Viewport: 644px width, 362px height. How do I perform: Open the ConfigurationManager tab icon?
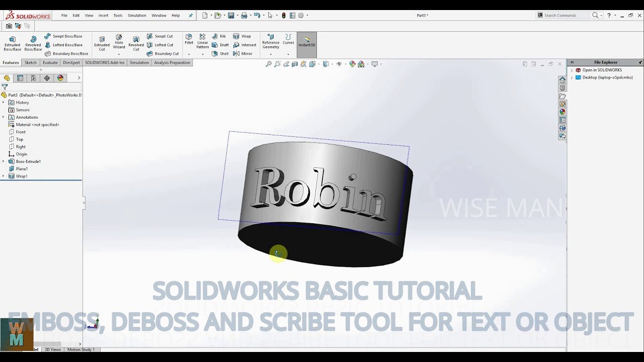click(33, 78)
